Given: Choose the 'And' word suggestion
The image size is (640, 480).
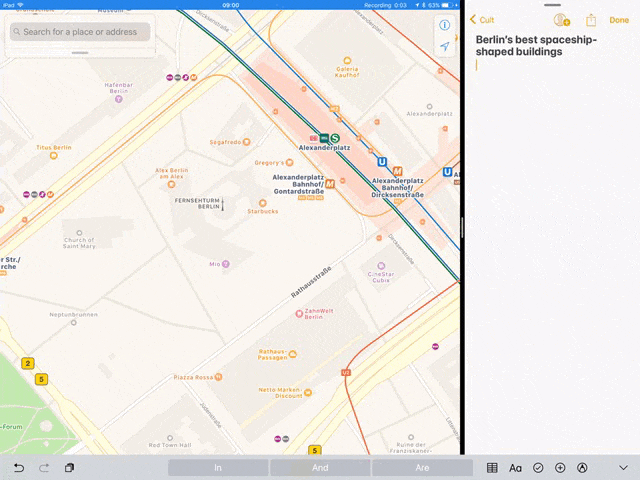Looking at the screenshot, I should click(x=320, y=468).
